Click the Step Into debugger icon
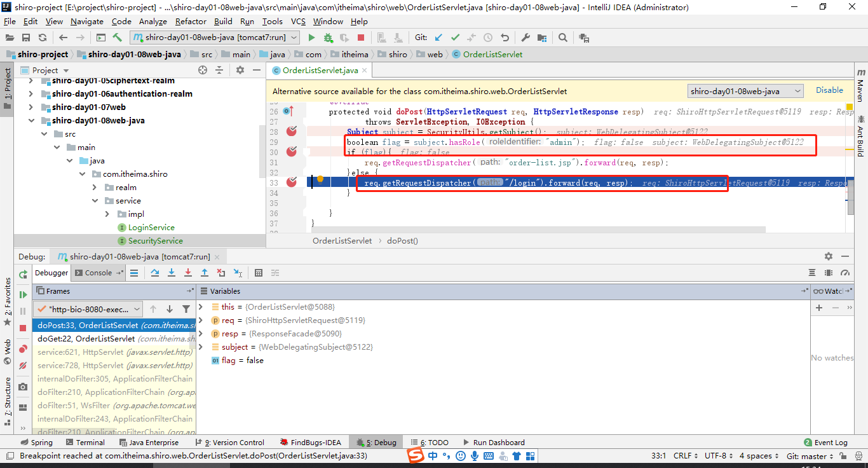 pyautogui.click(x=172, y=273)
